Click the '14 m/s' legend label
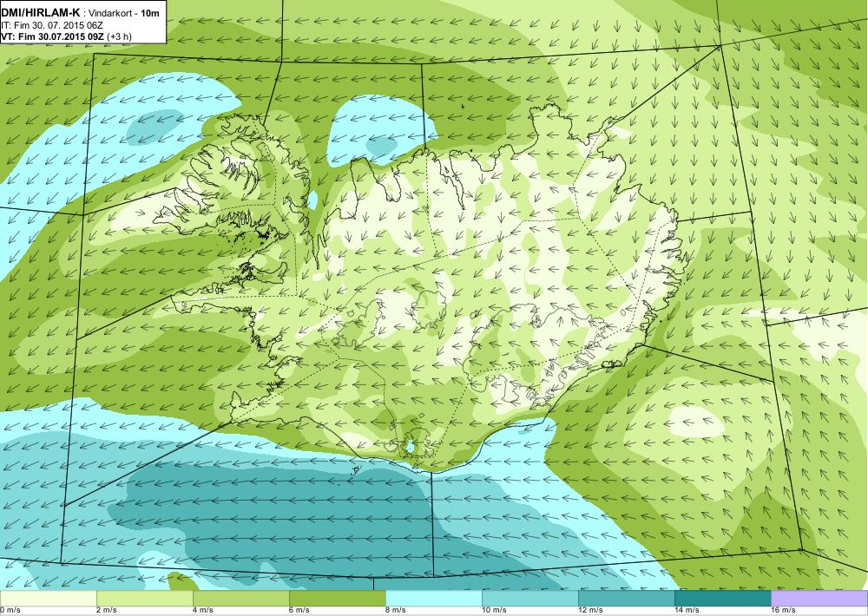Image resolution: width=868 pixels, height=616 pixels. point(687,611)
